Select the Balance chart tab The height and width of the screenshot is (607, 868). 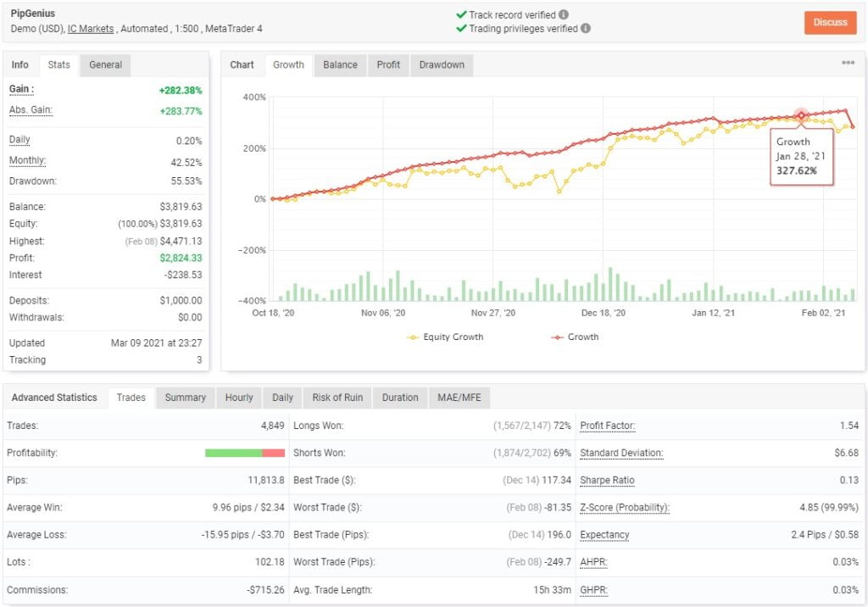tap(340, 65)
